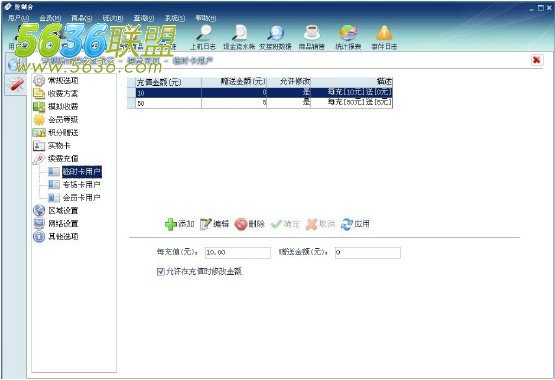
Task: Click the 每充值(元) input field
Action: tap(238, 253)
